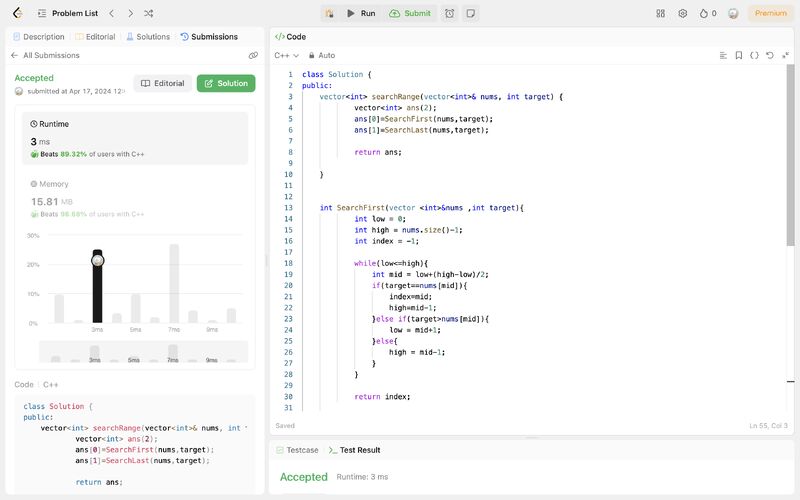Click 'int SearchFirst' function signature line

(421, 208)
